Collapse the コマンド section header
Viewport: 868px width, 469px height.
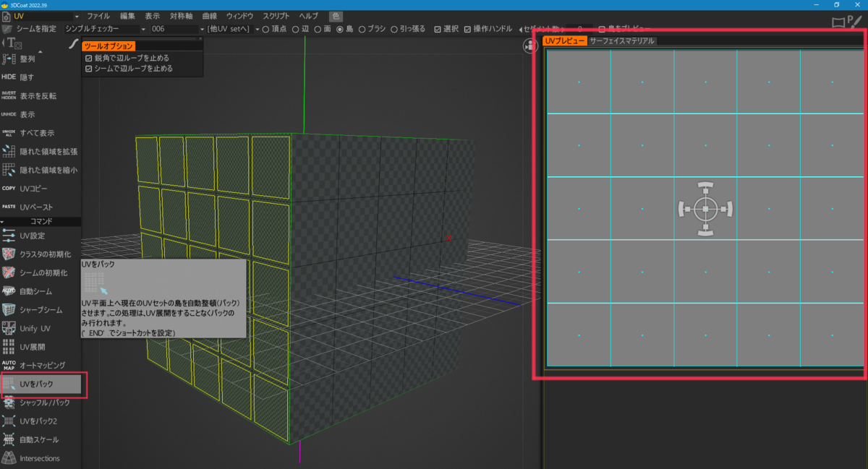[41, 220]
